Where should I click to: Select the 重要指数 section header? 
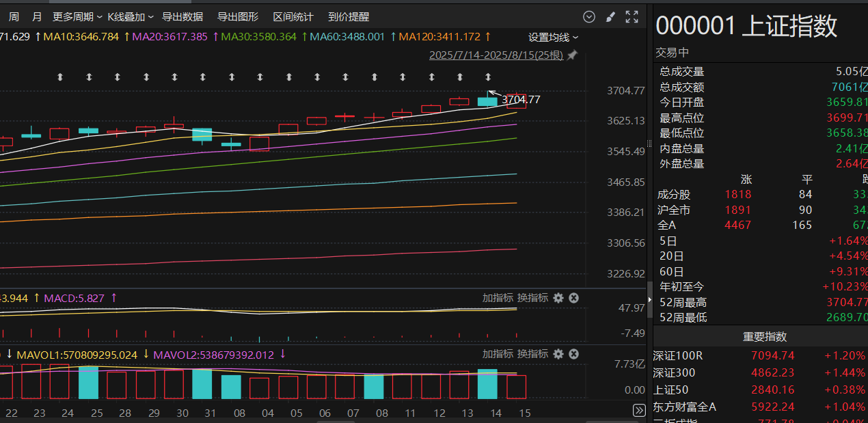[765, 337]
